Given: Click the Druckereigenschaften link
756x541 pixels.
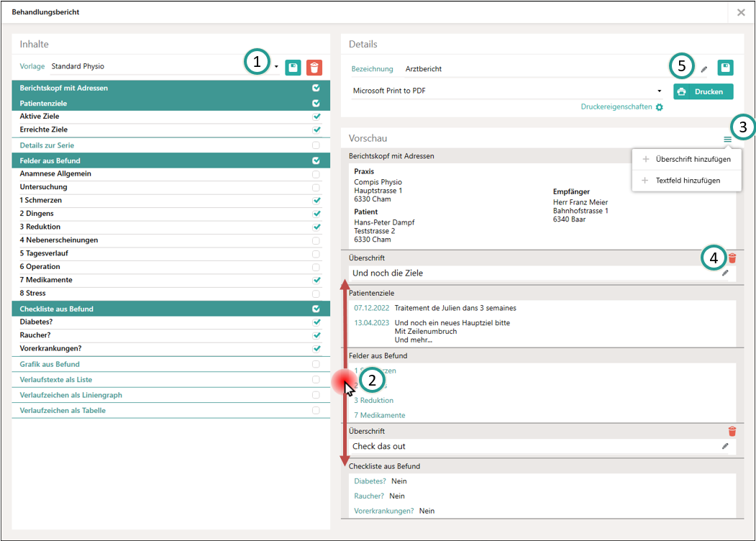Looking at the screenshot, I should 616,107.
